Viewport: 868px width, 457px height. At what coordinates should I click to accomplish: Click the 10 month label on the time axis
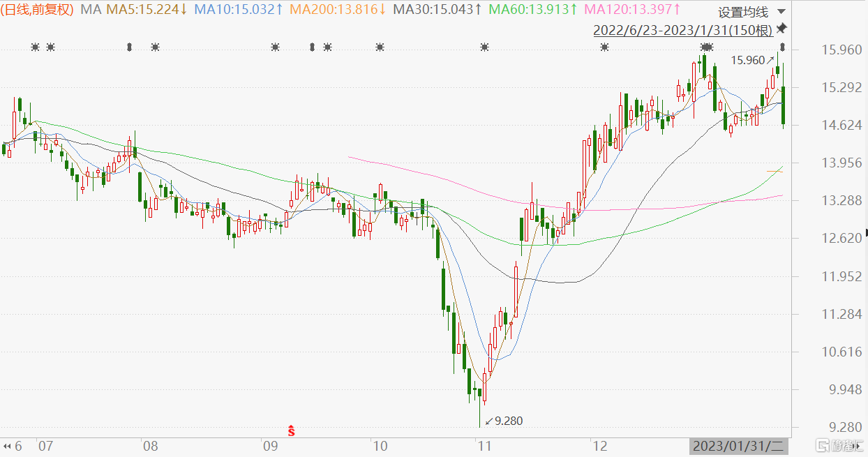[x=379, y=446]
